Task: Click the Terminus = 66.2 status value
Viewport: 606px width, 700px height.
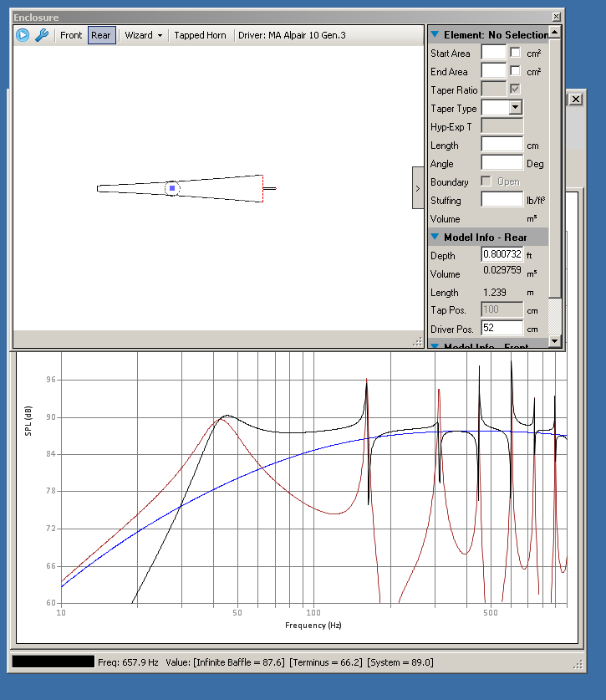Action: pos(326,662)
